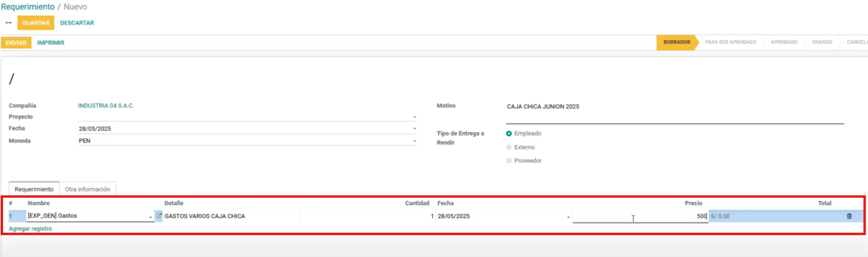
Task: Choose the Externo radio option
Action: click(509, 147)
